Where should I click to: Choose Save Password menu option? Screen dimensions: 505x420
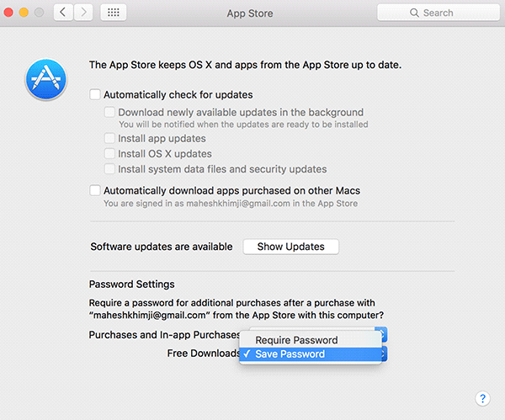coord(290,354)
